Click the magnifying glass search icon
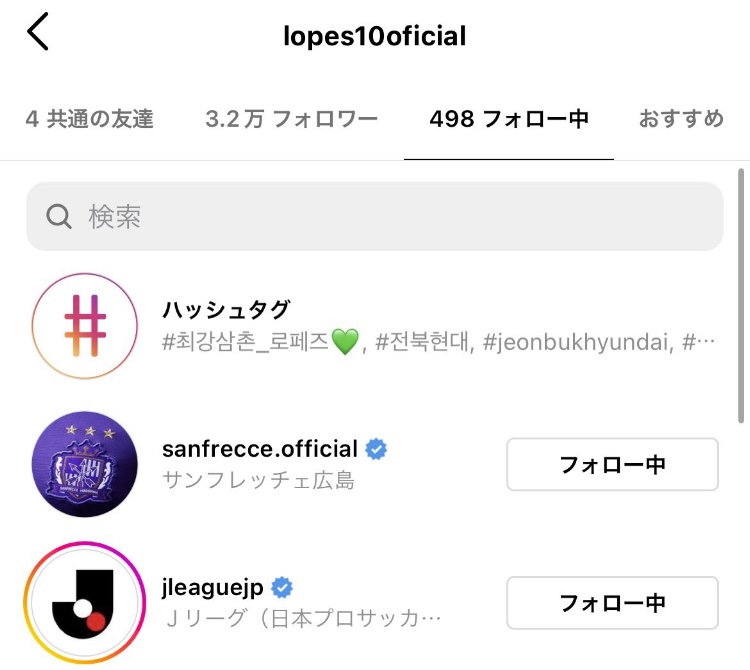 [x=59, y=217]
